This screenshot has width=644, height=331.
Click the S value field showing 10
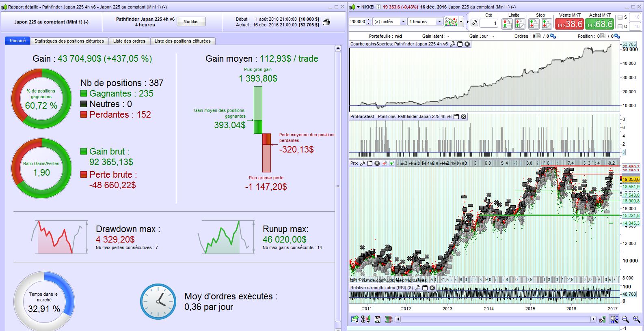[635, 17]
